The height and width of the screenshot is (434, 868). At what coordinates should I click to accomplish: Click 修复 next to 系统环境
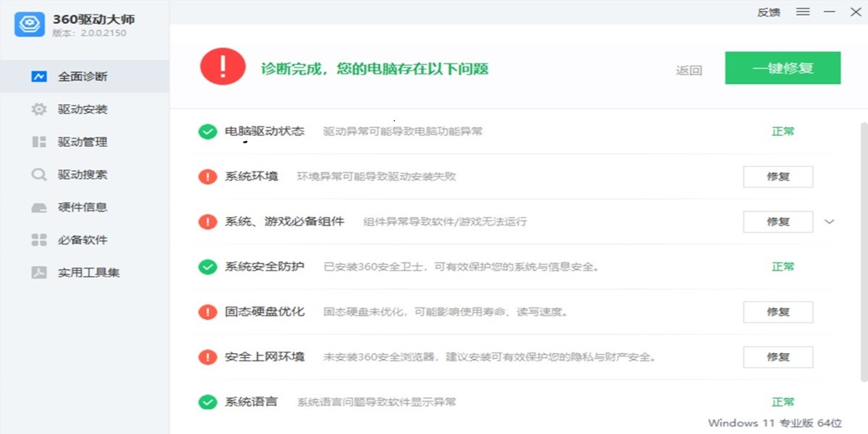tap(778, 176)
